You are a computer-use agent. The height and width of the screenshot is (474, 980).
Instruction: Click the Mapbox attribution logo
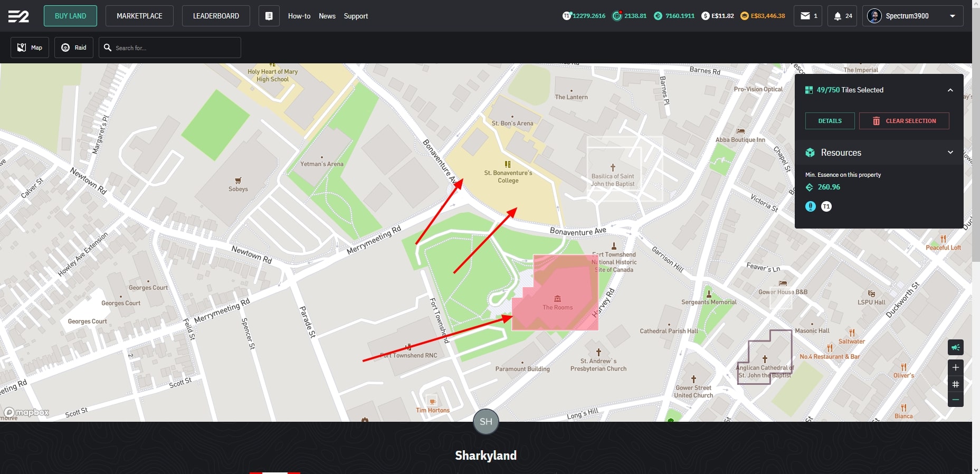(x=27, y=412)
